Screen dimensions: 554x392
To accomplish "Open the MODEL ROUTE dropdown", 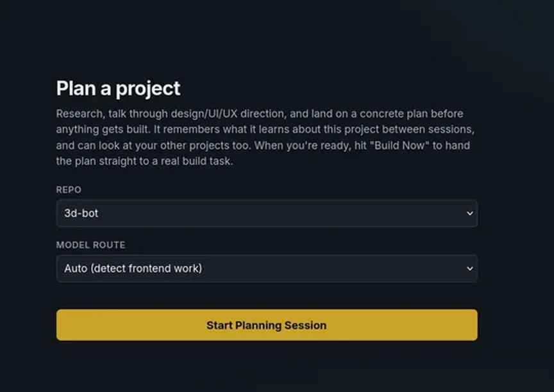I will [x=267, y=268].
